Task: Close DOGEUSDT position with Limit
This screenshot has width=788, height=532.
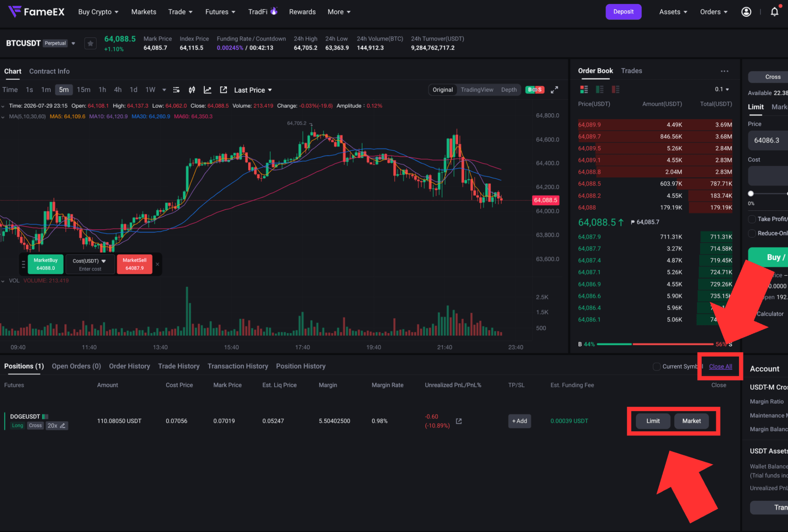Action: (653, 421)
